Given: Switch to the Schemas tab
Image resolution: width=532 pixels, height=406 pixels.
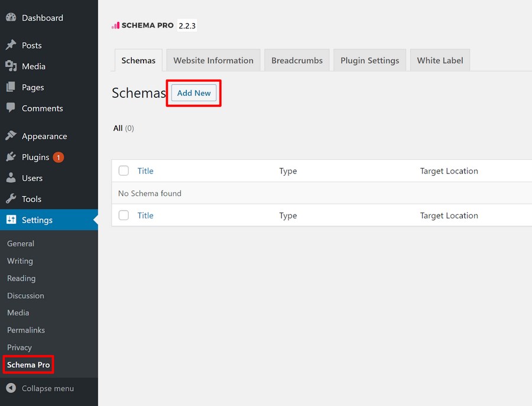Looking at the screenshot, I should point(138,60).
